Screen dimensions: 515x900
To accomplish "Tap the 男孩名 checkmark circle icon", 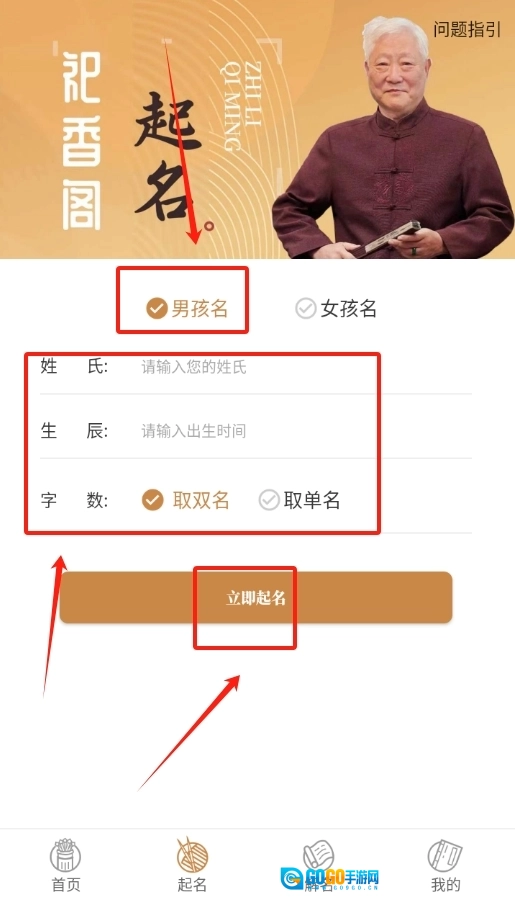I will (x=156, y=308).
